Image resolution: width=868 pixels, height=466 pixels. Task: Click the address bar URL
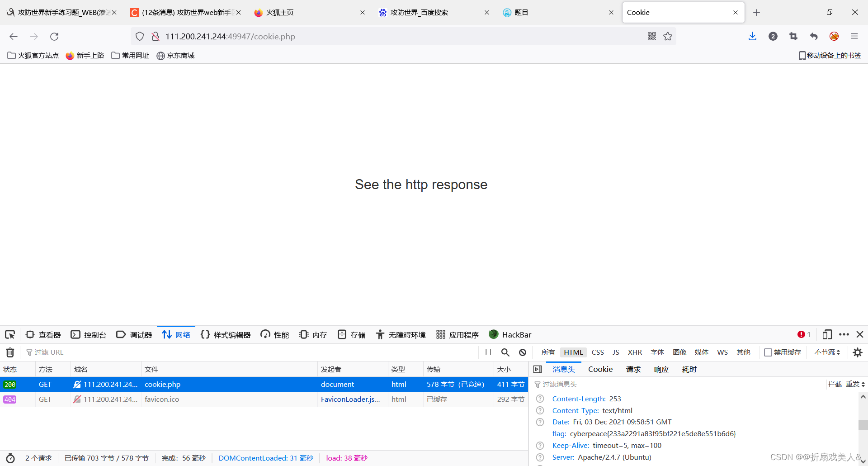230,37
